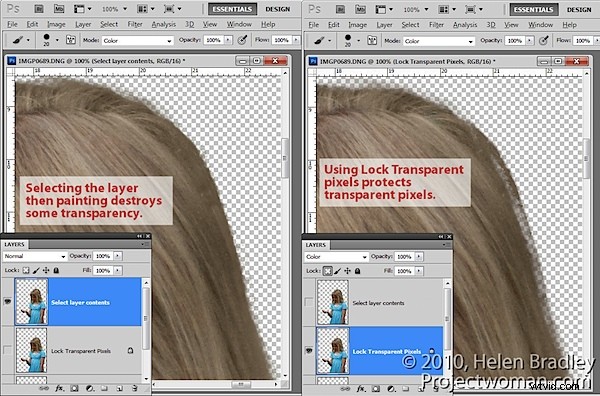The width and height of the screenshot is (600, 396).
Task: Create a new group in the right Layers panel
Action: click(x=405, y=389)
